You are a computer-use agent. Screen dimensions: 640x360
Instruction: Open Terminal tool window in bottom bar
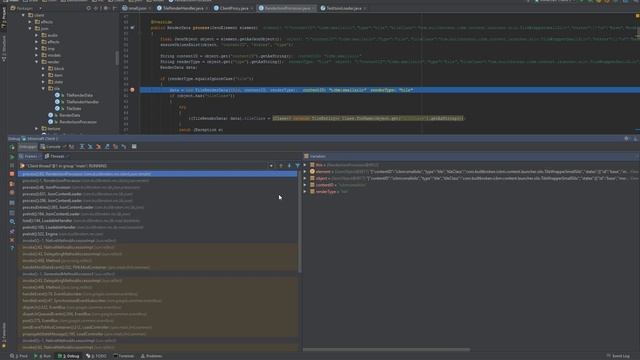click(x=124, y=356)
